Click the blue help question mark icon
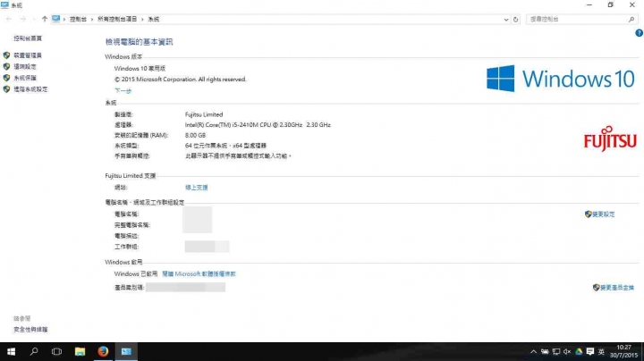Image resolution: width=644 pixels, height=361 pixels. [639, 33]
